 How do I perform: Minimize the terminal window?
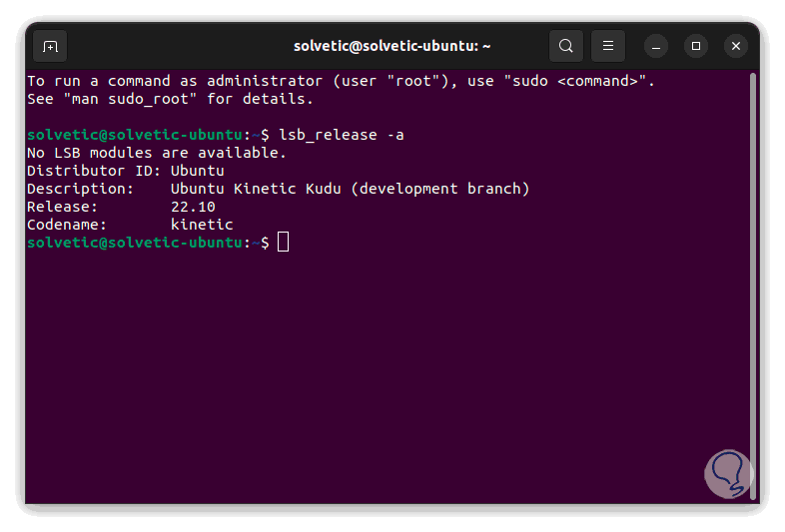656,46
